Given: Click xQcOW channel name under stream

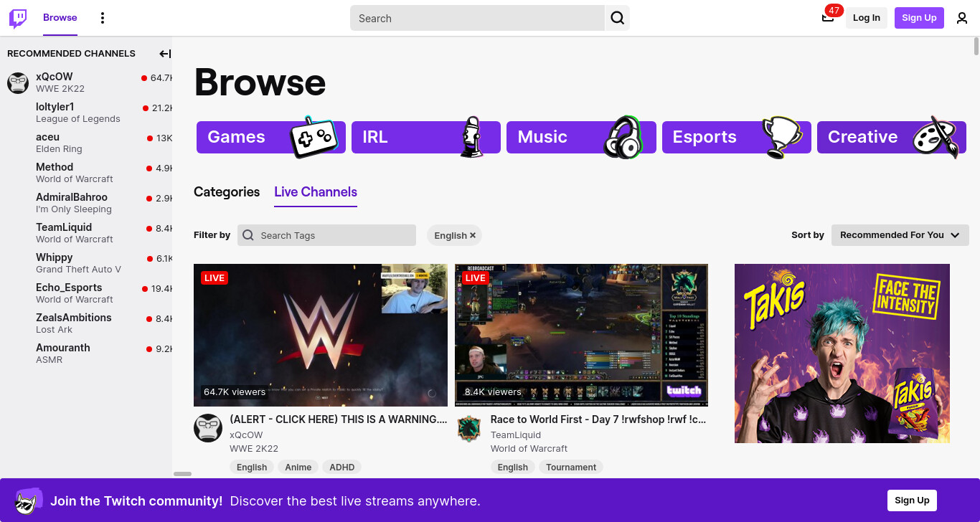Looking at the screenshot, I should point(246,435).
